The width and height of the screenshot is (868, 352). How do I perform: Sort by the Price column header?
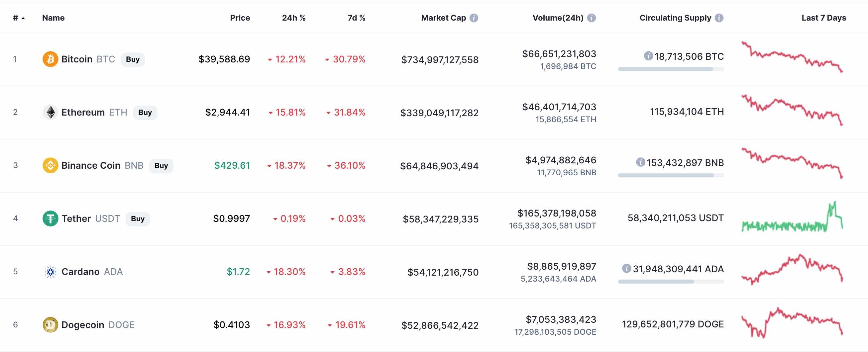point(240,18)
